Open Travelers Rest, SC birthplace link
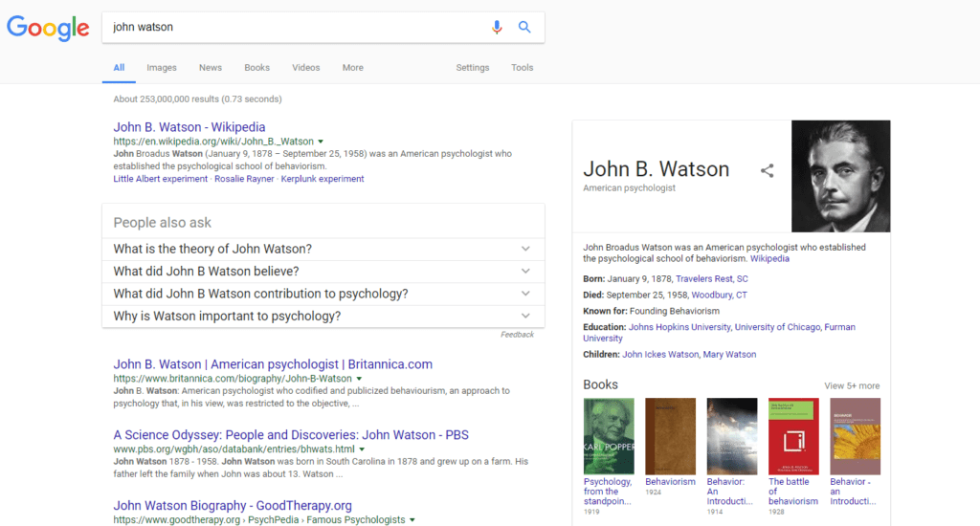 point(711,278)
